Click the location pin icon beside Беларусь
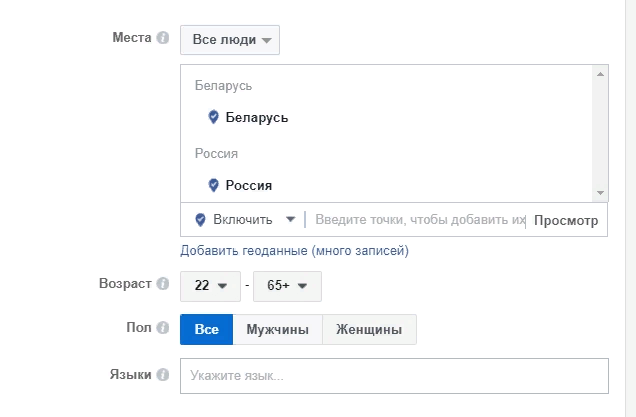Image resolution: width=636 pixels, height=417 pixels. 213,117
